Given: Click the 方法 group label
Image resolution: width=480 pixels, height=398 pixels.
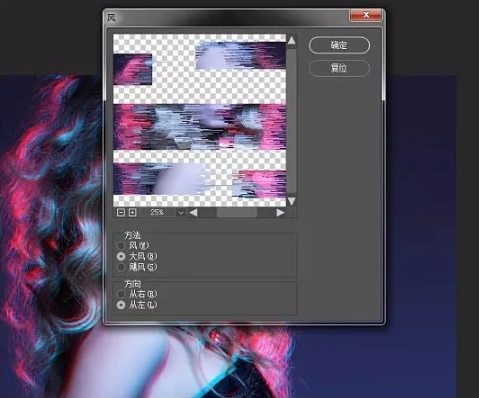Looking at the screenshot, I should [x=132, y=235].
